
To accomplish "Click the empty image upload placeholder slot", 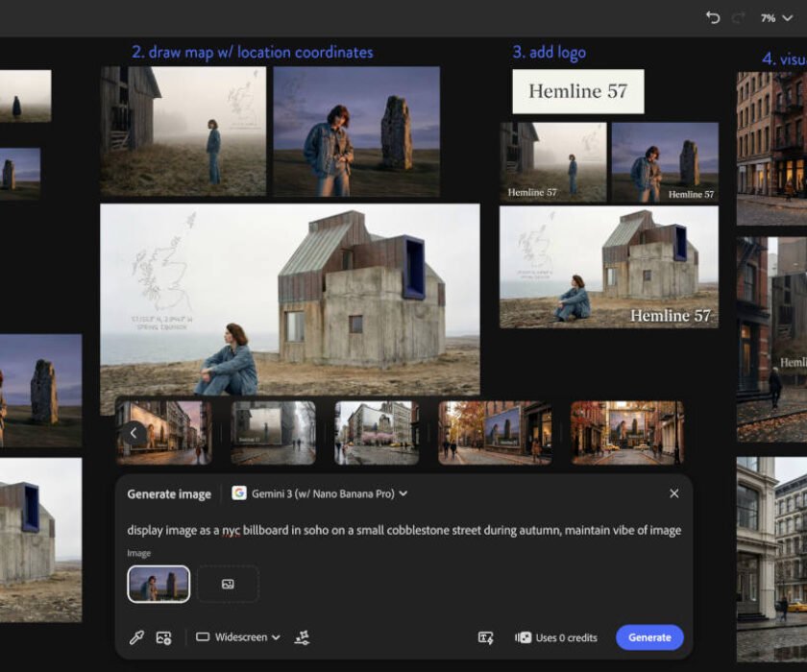I will coord(228,584).
